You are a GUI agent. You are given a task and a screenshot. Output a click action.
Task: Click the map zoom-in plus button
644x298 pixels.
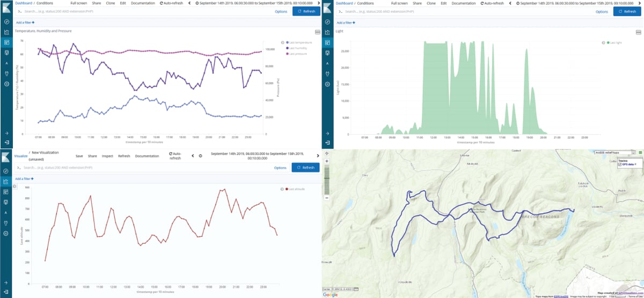coord(326,160)
